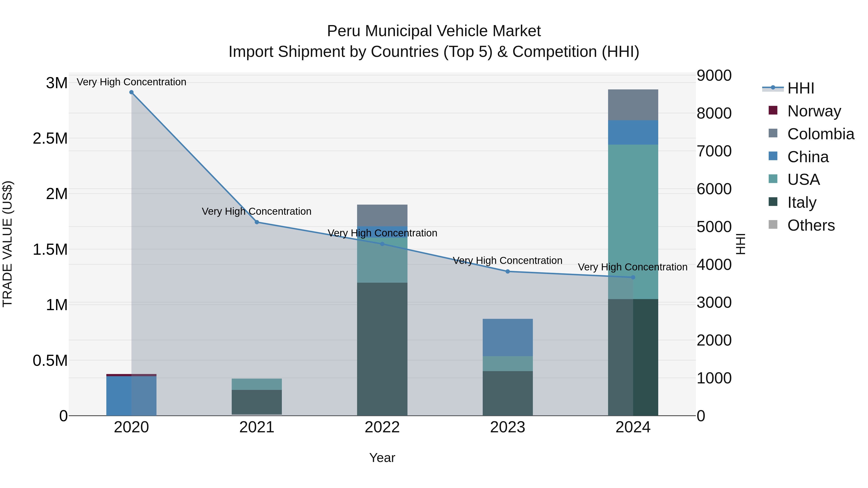Click the 2024 Very High Concentration annotation
Screen dimensions: 868x488
(633, 267)
